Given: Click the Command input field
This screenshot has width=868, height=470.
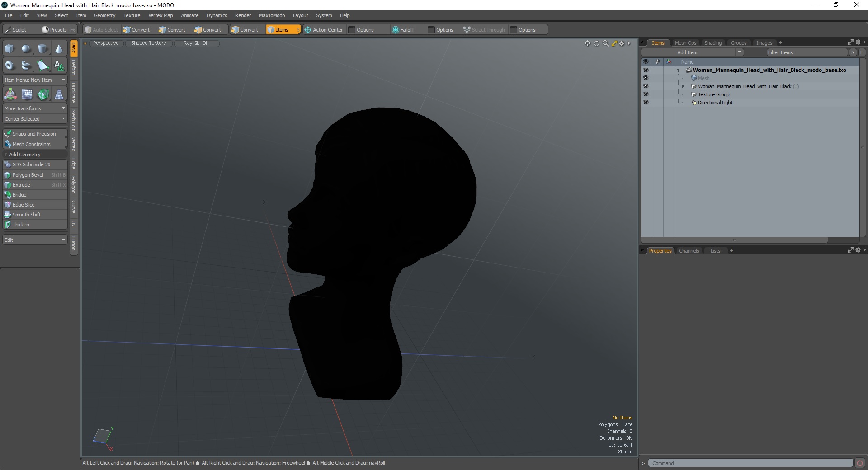Looking at the screenshot, I should 750,463.
